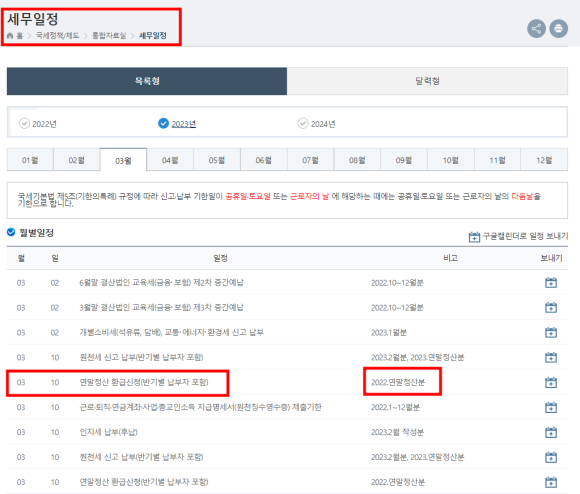Image resolution: width=580 pixels, height=494 pixels.
Task: Click the 2022.1~12월분 remark cell
Action: [x=395, y=407]
